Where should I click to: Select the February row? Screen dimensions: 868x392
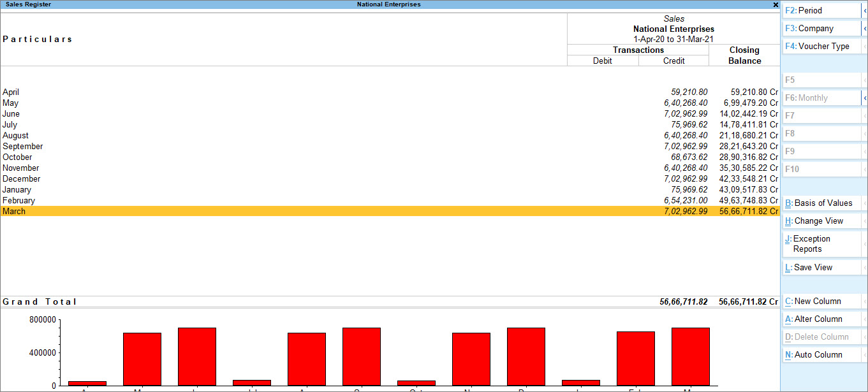click(x=390, y=201)
